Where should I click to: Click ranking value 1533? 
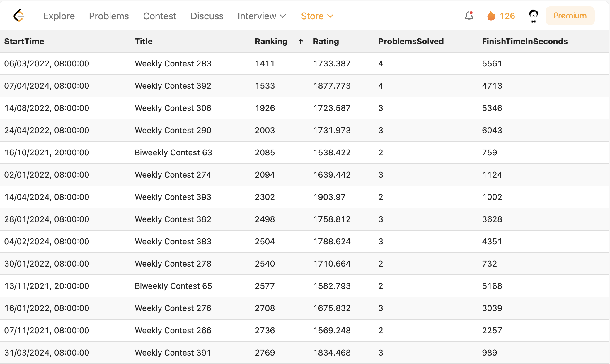coord(265,86)
